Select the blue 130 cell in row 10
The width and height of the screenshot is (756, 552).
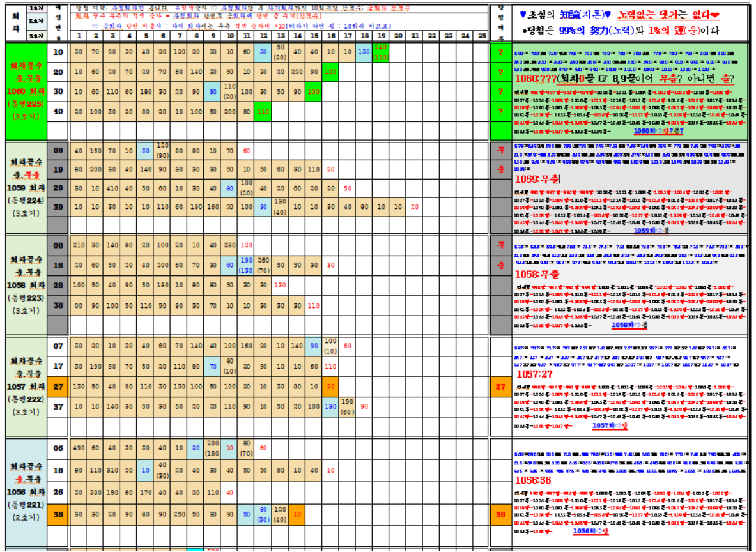[x=364, y=52]
